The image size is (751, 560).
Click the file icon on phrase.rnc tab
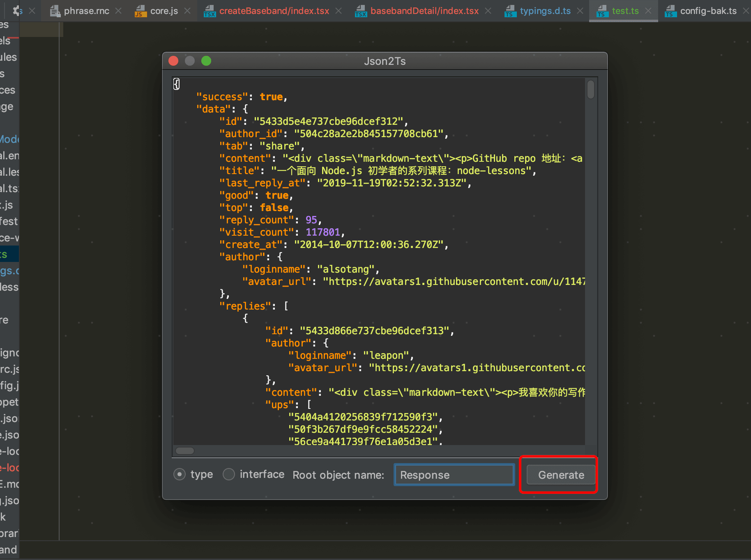55,11
